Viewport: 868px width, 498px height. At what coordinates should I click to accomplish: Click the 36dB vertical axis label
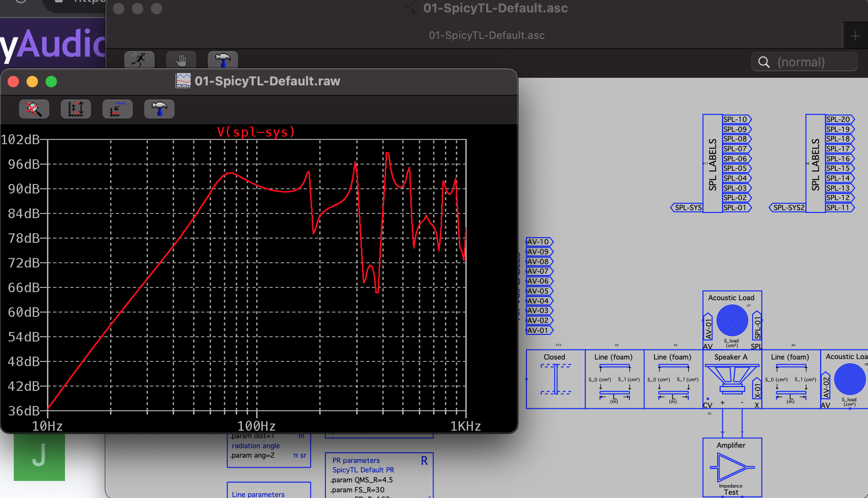tap(24, 411)
